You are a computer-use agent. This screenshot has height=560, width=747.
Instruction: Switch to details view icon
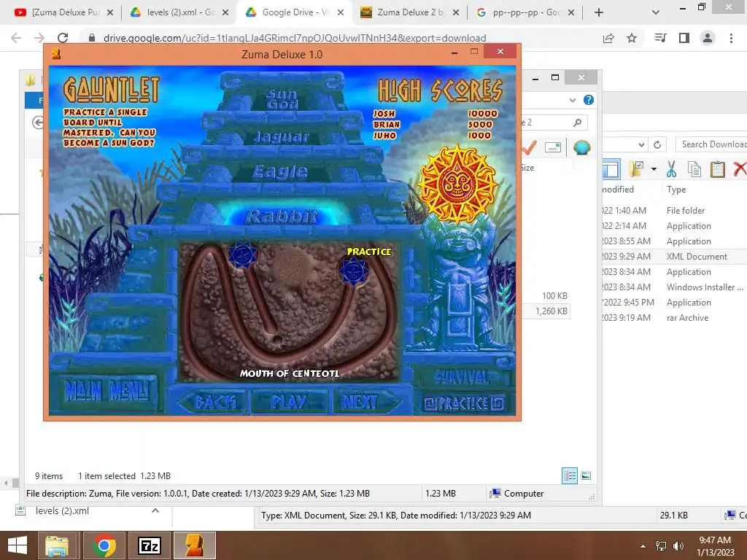point(569,475)
